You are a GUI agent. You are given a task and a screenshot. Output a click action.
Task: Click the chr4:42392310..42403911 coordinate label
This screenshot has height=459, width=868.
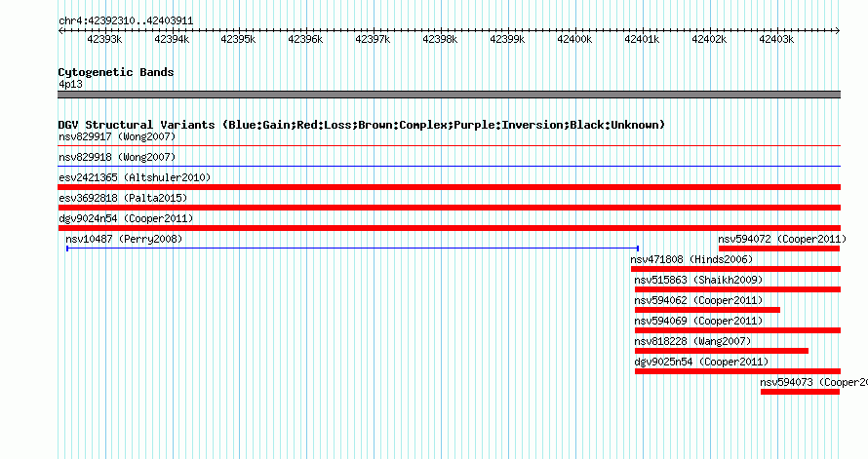tap(126, 21)
